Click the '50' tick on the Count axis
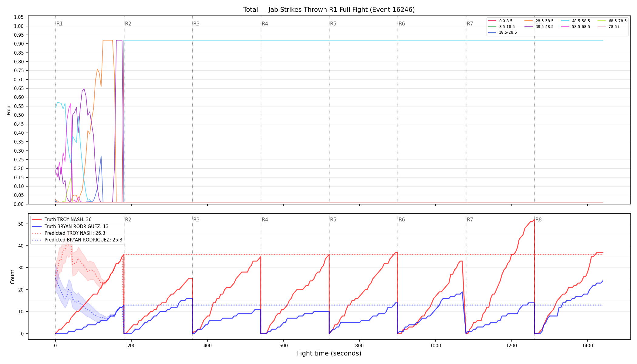Image resolution: width=637 pixels, height=364 pixels. 21,224
